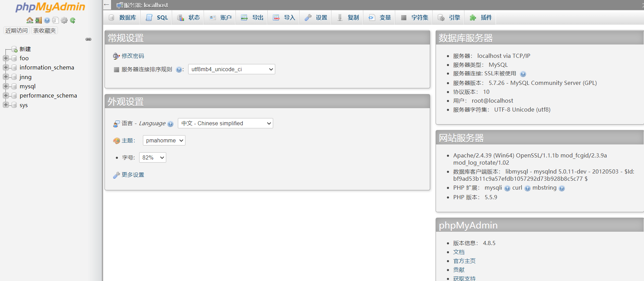Click the Home icon in the sidebar
This screenshot has height=281, width=644.
[30, 20]
